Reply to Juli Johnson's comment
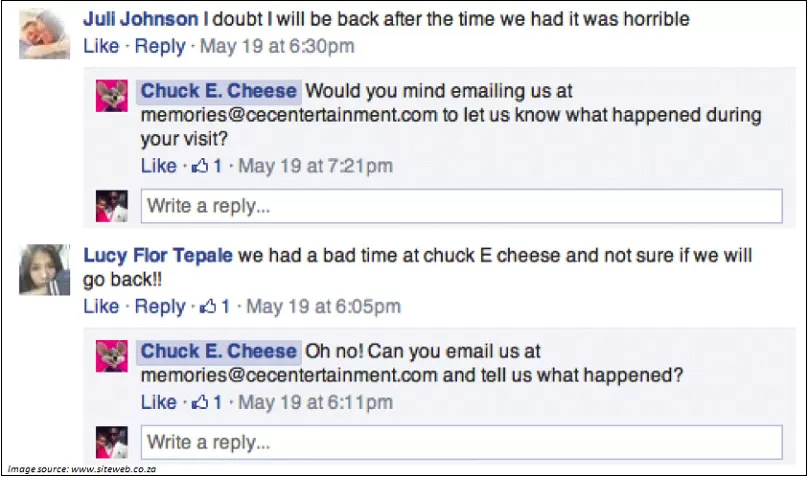The width and height of the screenshot is (809, 478). coord(160,46)
